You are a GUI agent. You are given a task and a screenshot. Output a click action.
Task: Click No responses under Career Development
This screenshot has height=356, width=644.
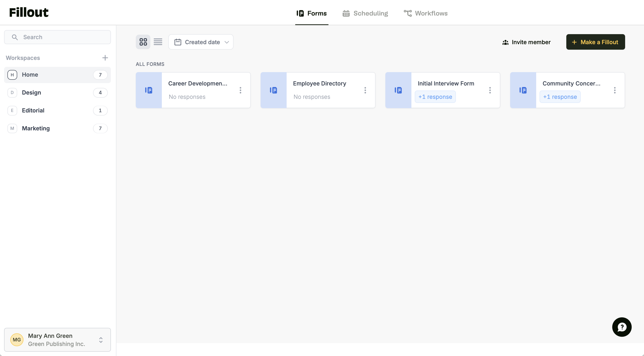coord(187,97)
